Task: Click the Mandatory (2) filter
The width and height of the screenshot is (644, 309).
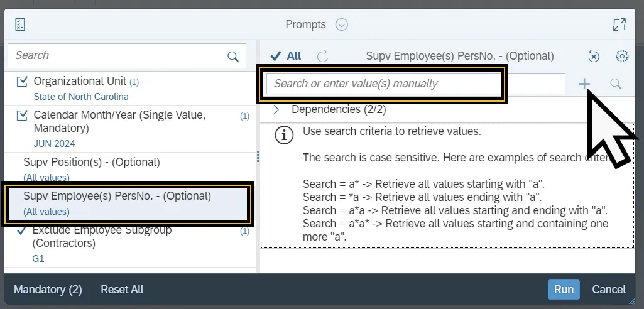Action: 48,290
